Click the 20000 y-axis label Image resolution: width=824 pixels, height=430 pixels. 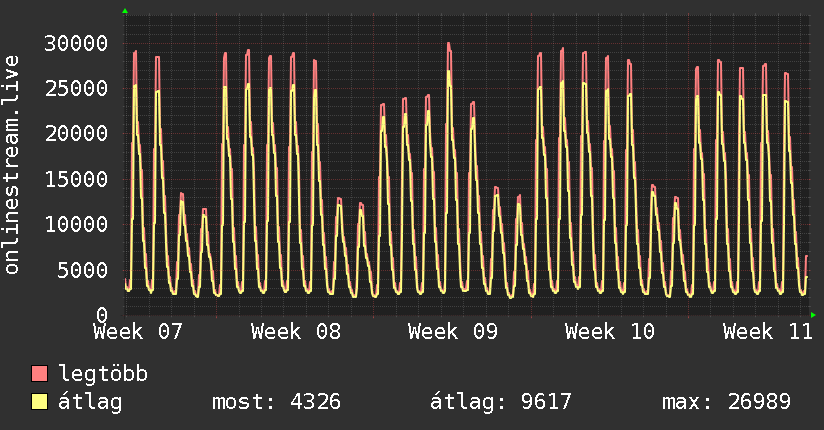tap(76, 134)
